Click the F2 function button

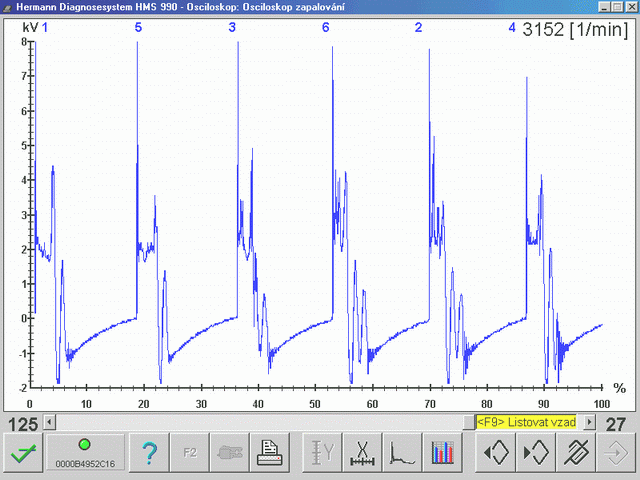pyautogui.click(x=190, y=453)
